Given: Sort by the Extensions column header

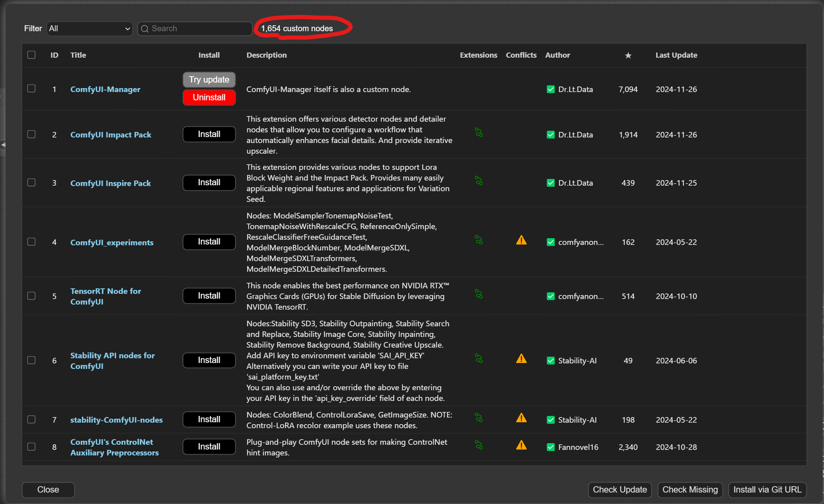Looking at the screenshot, I should tap(479, 55).
